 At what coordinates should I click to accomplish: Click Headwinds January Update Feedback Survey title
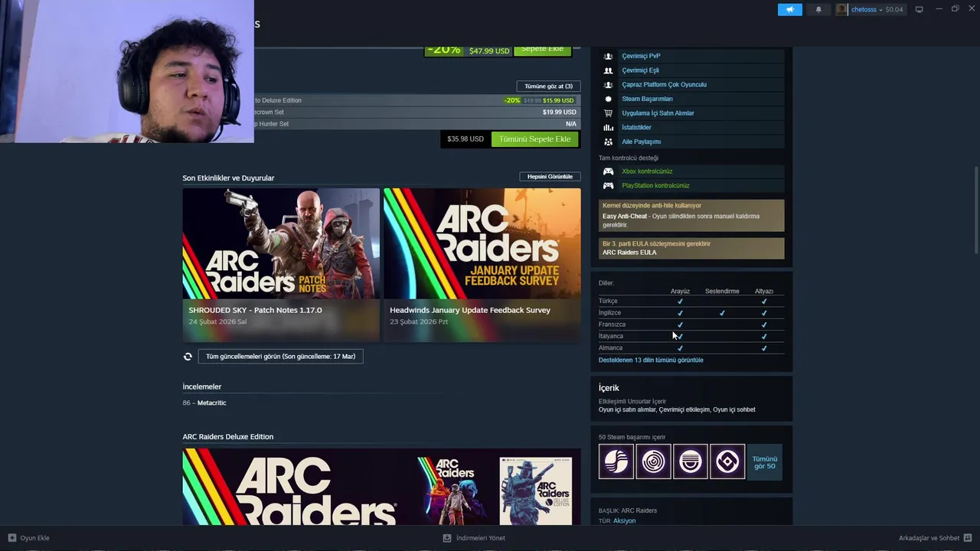point(470,310)
